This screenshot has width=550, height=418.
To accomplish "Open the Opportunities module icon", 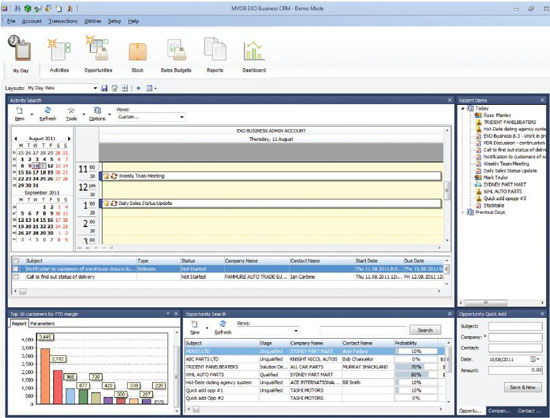I will [x=98, y=48].
